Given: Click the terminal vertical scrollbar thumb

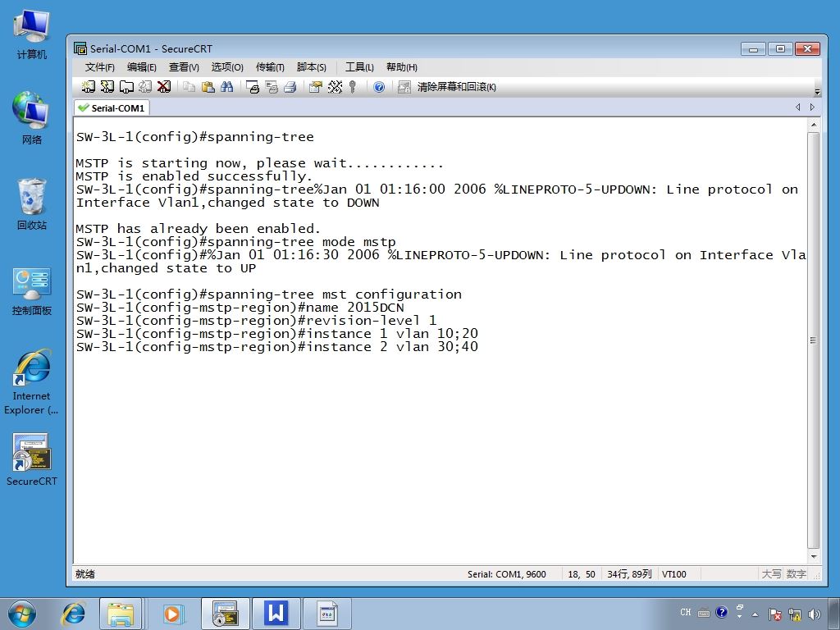Looking at the screenshot, I should [813, 340].
